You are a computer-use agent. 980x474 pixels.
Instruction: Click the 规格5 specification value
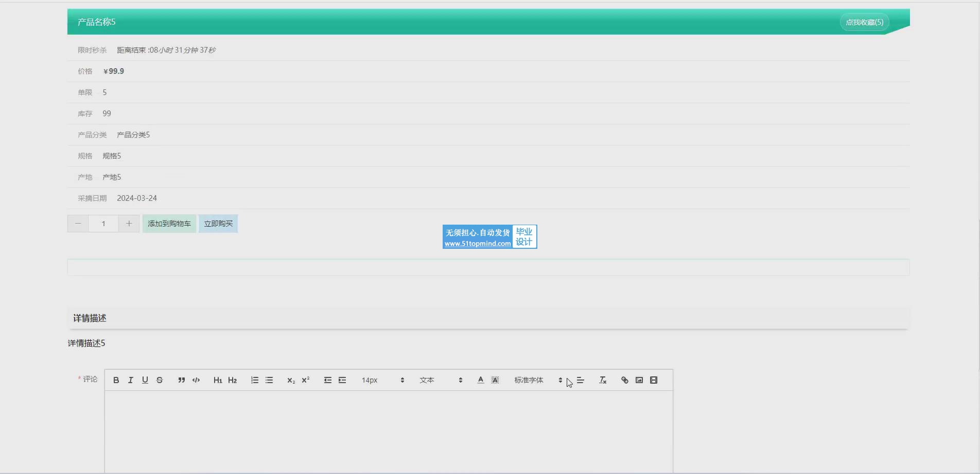click(x=112, y=156)
